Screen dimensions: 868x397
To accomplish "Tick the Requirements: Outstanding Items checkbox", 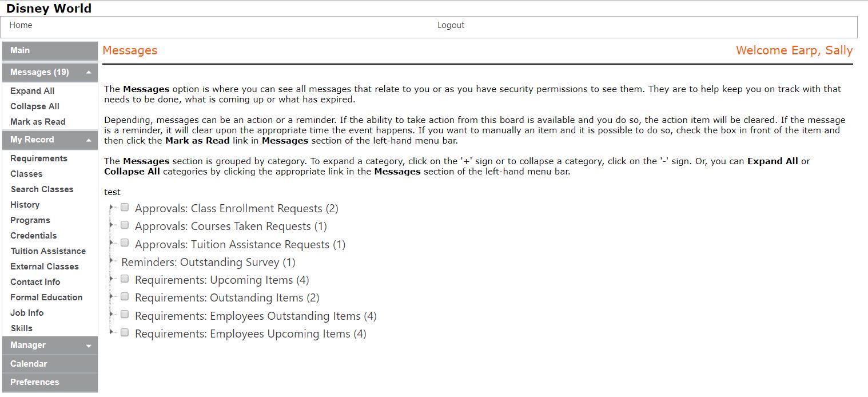I will (x=125, y=297).
